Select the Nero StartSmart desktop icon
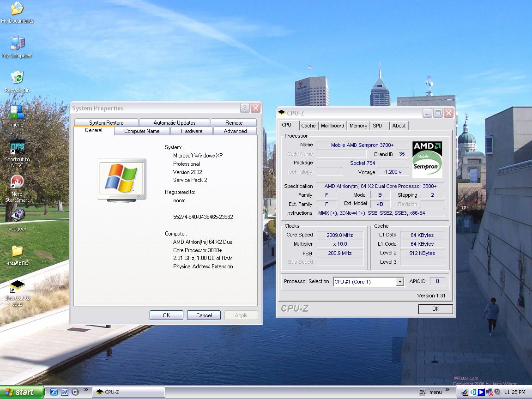This screenshot has width=532, height=399. [17, 188]
